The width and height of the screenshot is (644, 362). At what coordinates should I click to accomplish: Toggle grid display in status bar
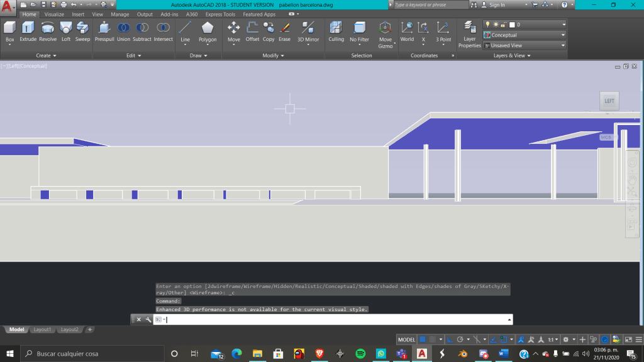[x=423, y=339]
